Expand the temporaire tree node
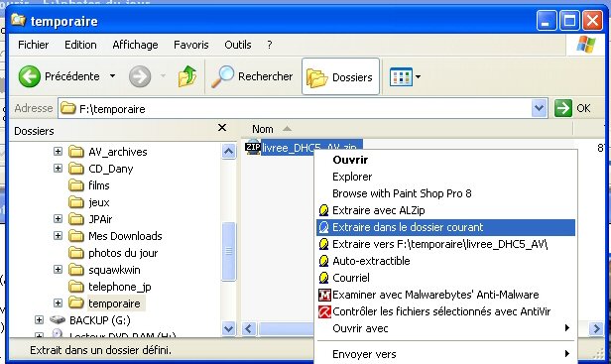 pyautogui.click(x=58, y=303)
